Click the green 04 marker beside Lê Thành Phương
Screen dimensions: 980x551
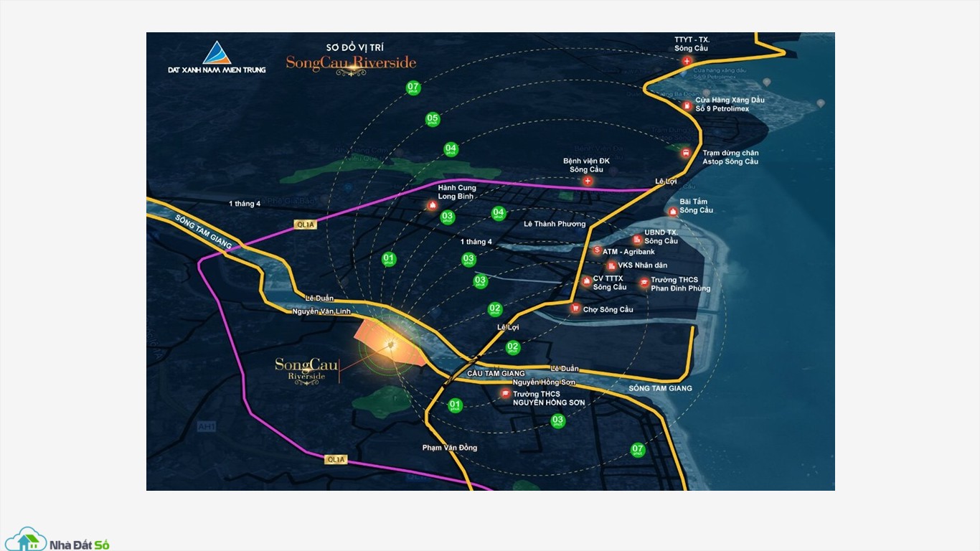(x=498, y=213)
